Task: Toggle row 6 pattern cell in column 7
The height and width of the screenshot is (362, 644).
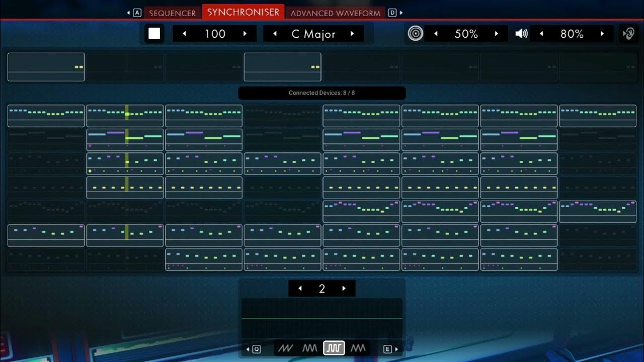Action: point(519,235)
